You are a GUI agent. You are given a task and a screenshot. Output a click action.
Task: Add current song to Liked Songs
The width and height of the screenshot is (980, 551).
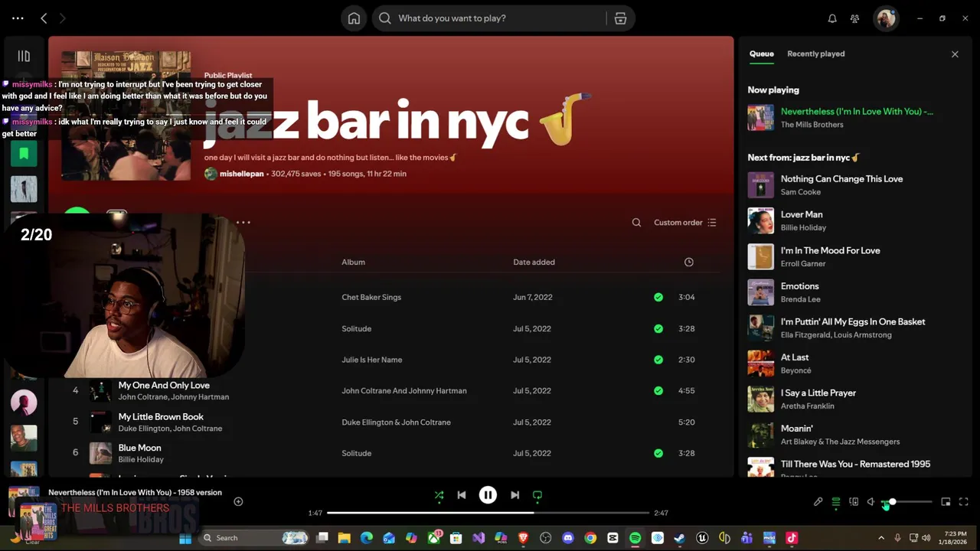pos(238,501)
